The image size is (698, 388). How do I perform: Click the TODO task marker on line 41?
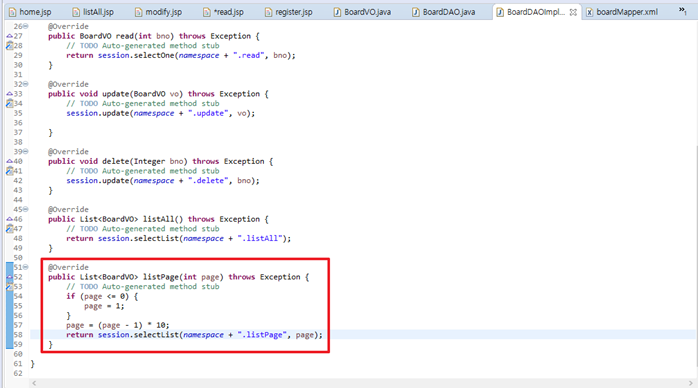click(9, 171)
